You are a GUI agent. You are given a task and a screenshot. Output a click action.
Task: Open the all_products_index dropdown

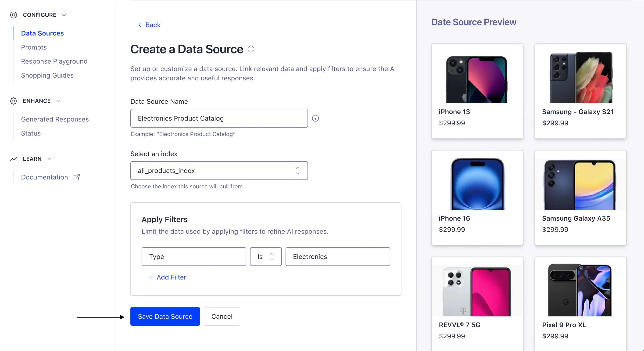219,171
